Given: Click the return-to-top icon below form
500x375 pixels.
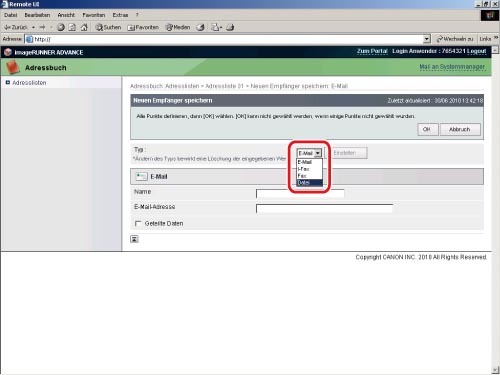Looking at the screenshot, I should point(134,239).
